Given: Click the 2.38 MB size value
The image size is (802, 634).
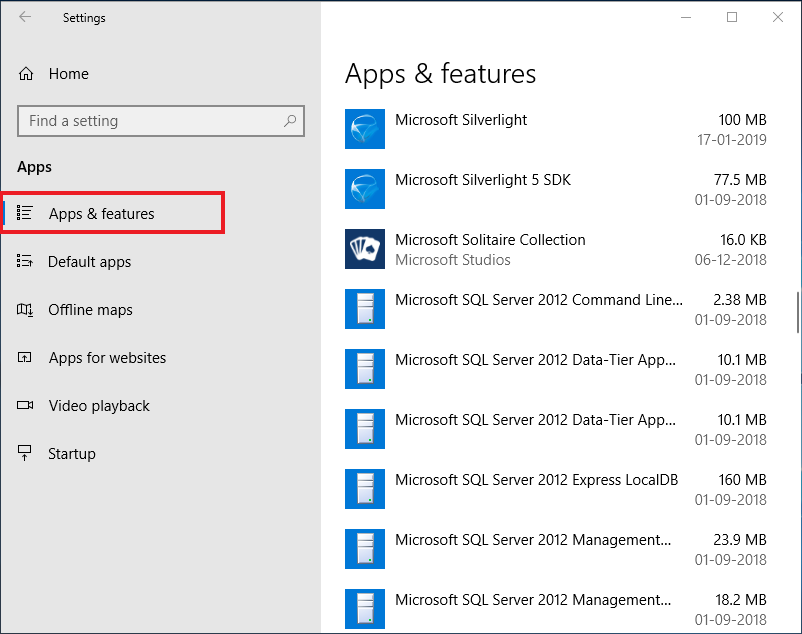Looking at the screenshot, I should (740, 300).
